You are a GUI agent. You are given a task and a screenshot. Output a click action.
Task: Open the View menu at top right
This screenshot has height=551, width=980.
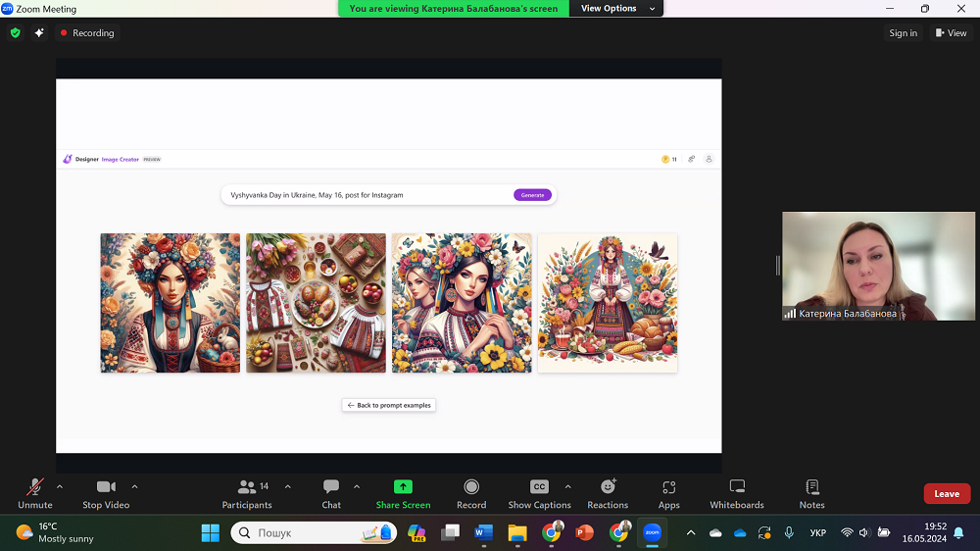(951, 33)
